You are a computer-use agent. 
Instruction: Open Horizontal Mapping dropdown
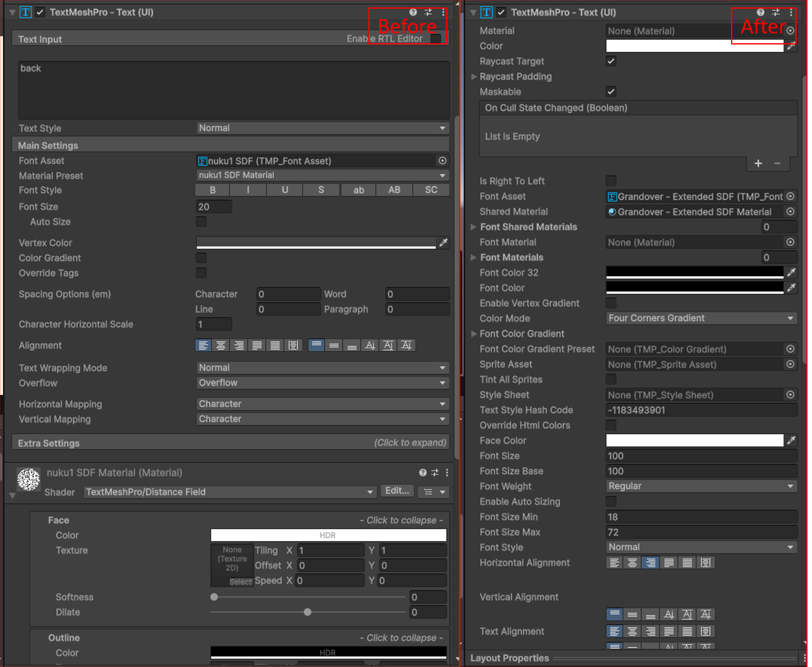pos(322,404)
